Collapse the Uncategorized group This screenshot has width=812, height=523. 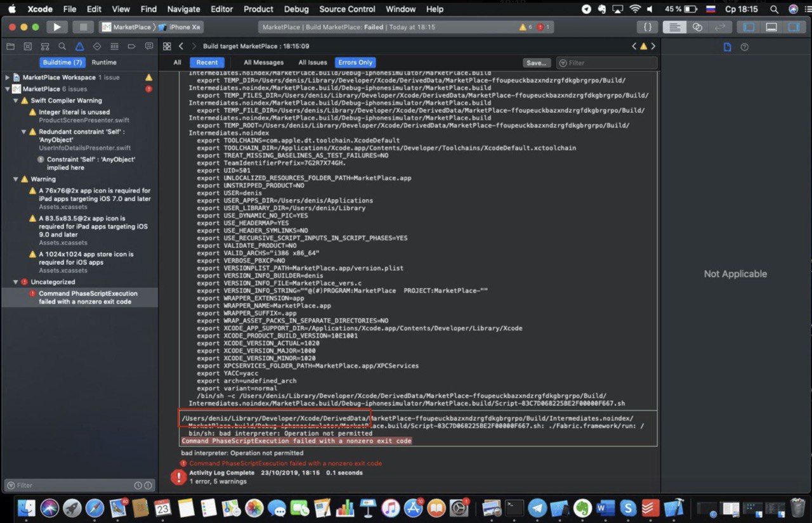(x=16, y=282)
